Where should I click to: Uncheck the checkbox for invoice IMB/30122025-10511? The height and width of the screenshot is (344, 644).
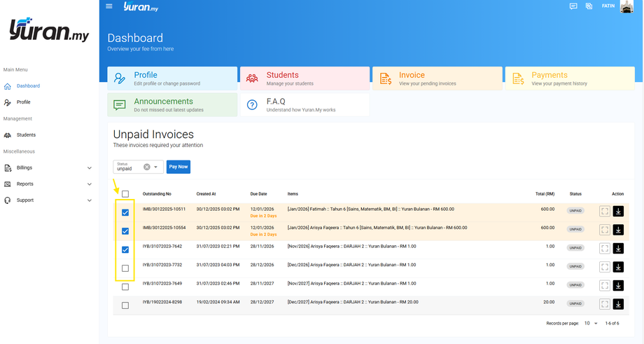click(x=125, y=212)
